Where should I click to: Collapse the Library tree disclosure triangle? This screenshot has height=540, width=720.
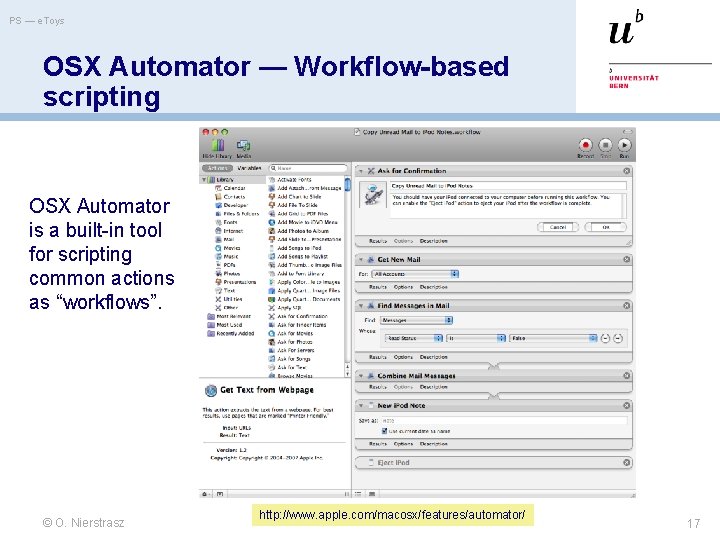click(x=204, y=180)
